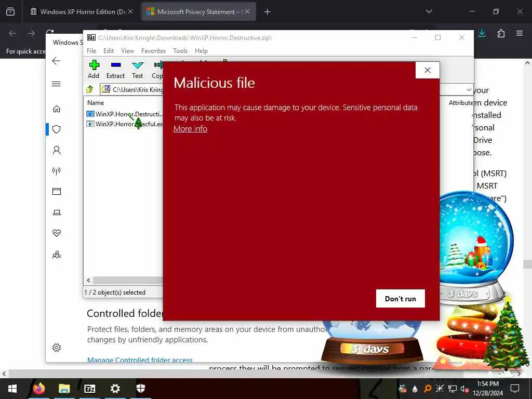532x399 pixels.
Task: Click orange magnifier tray icon
Action: (x=428, y=389)
